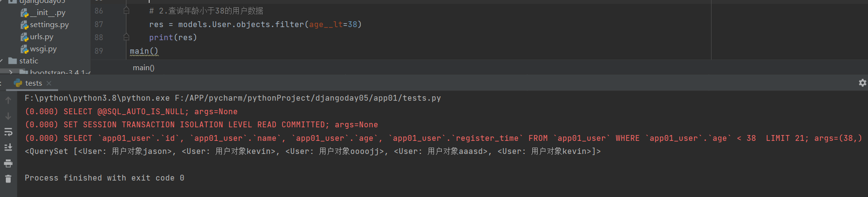Open __init__.py in the project tree
Image resolution: width=868 pixels, height=197 pixels.
tap(47, 13)
